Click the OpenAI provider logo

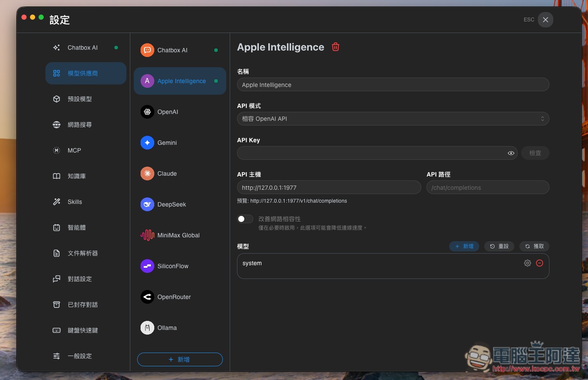pyautogui.click(x=147, y=112)
